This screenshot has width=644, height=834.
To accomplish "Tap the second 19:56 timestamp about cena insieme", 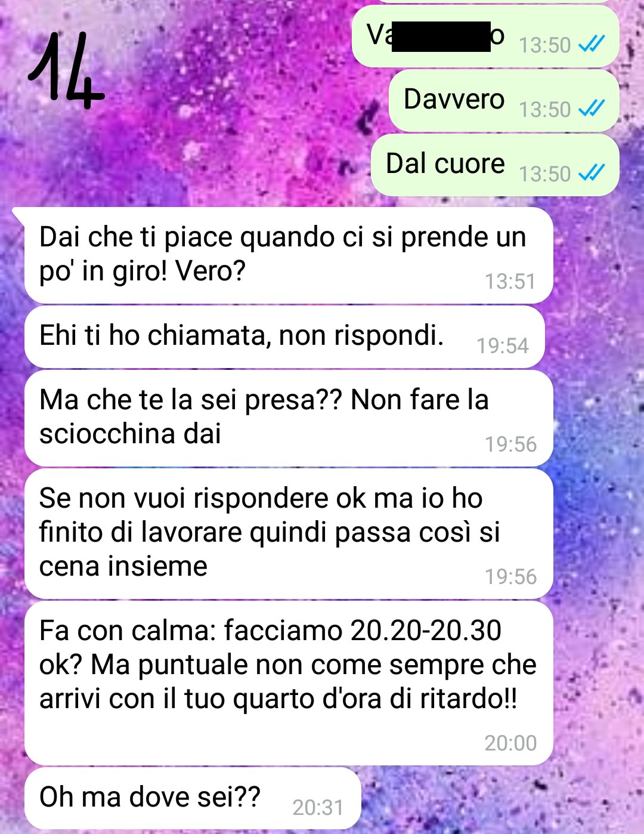I will pos(510,576).
